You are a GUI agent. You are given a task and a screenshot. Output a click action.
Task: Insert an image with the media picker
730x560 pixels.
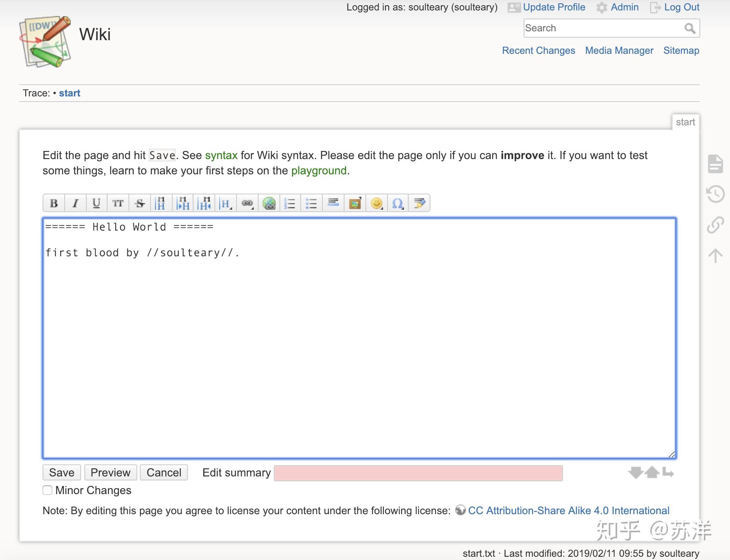[x=355, y=203]
